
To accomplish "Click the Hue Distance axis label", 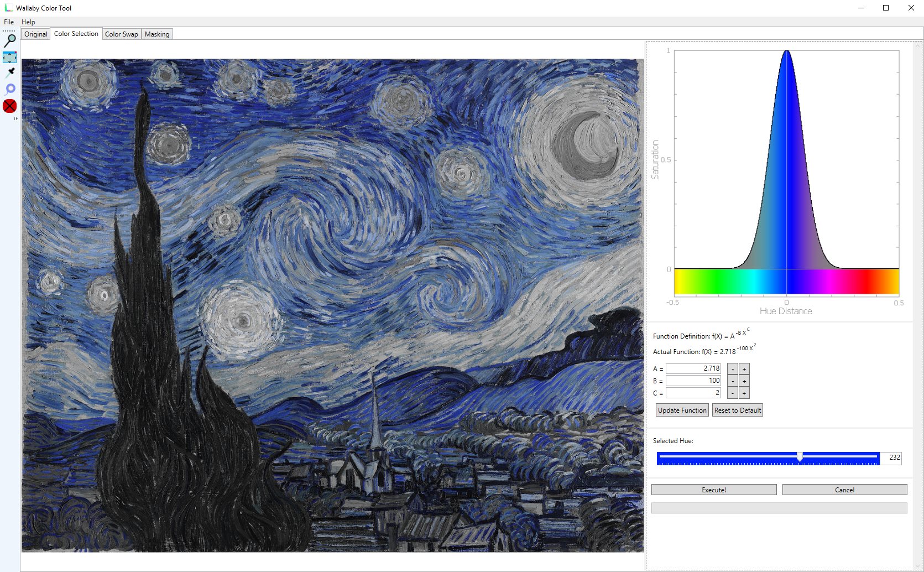I will coord(786,311).
